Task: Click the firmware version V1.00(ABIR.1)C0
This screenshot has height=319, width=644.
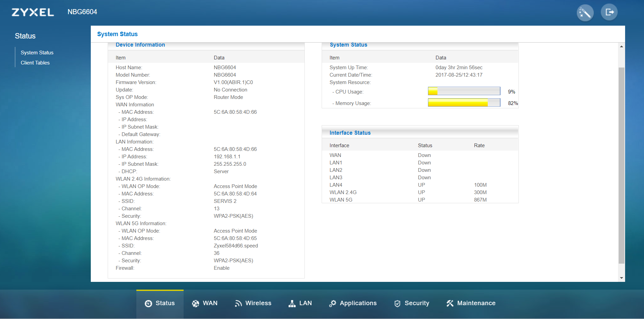Action: pyautogui.click(x=233, y=82)
